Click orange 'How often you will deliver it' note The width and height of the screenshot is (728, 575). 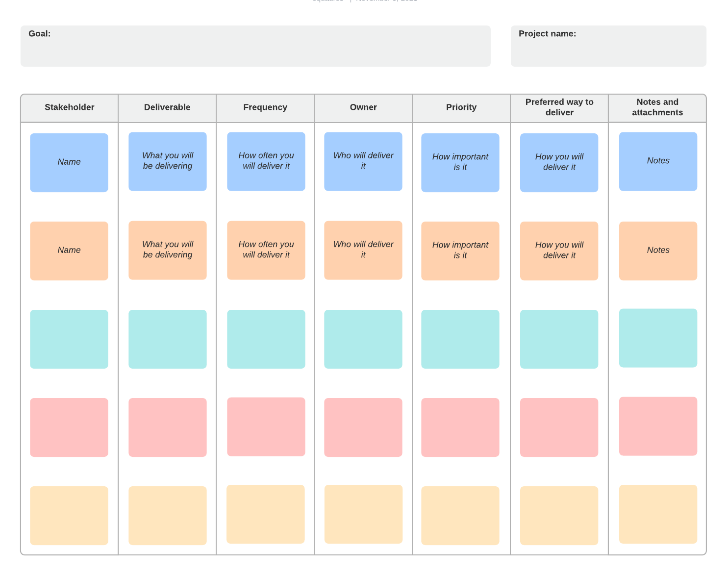(266, 250)
